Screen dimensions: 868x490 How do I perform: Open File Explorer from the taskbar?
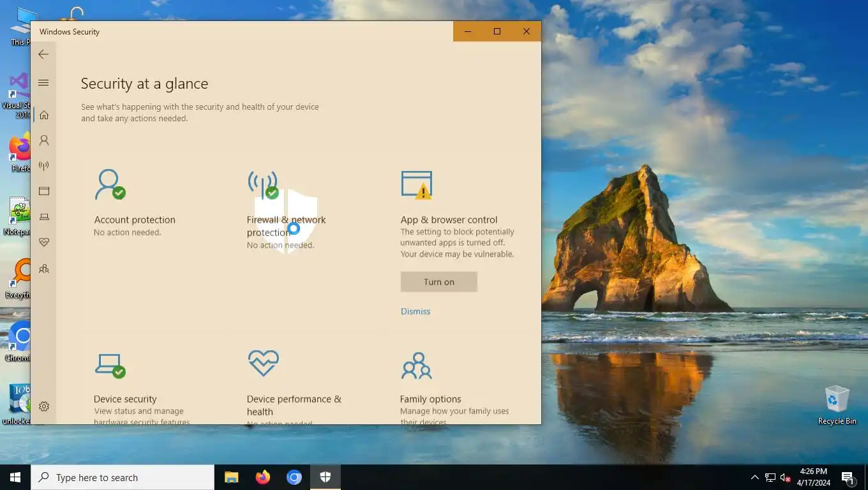pyautogui.click(x=231, y=477)
